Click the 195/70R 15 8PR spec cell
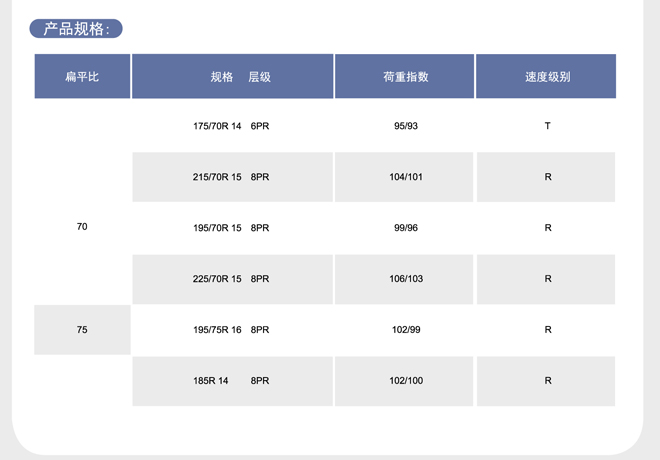This screenshot has width=660, height=460. coord(232,228)
